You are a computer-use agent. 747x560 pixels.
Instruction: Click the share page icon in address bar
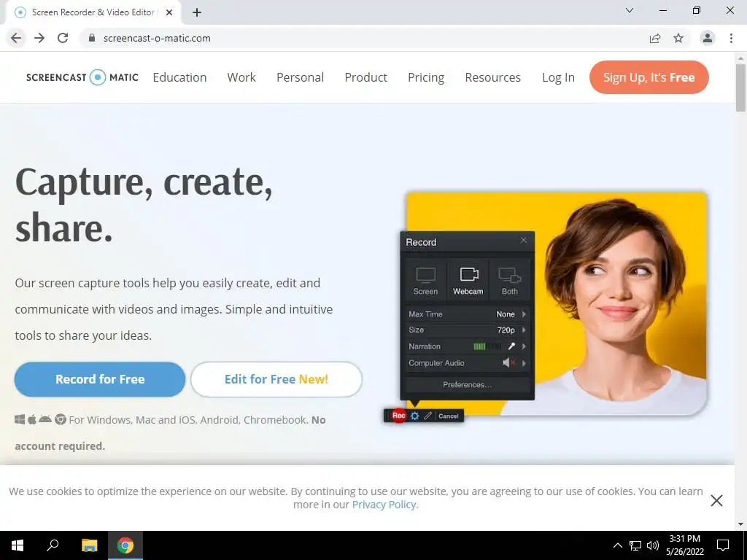pyautogui.click(x=655, y=38)
